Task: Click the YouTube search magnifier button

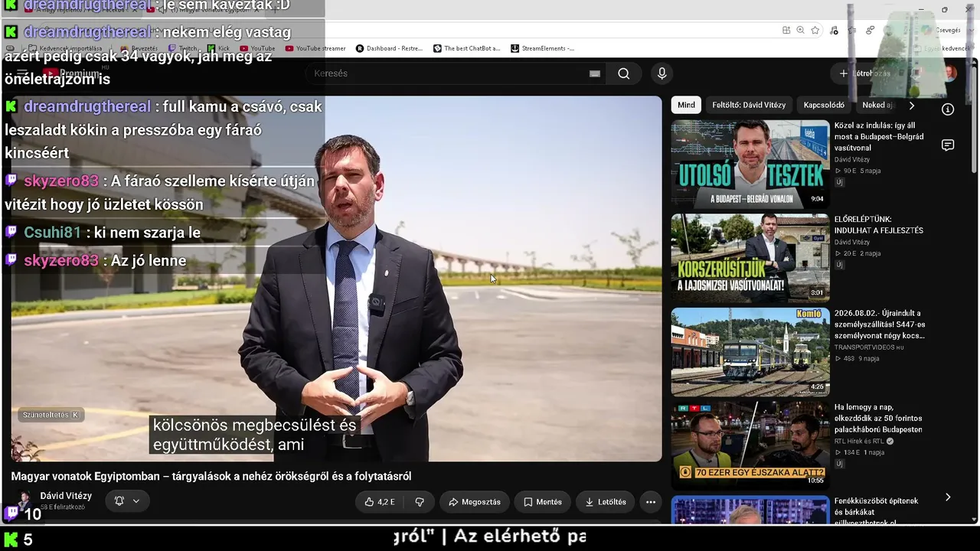Action: pos(624,73)
